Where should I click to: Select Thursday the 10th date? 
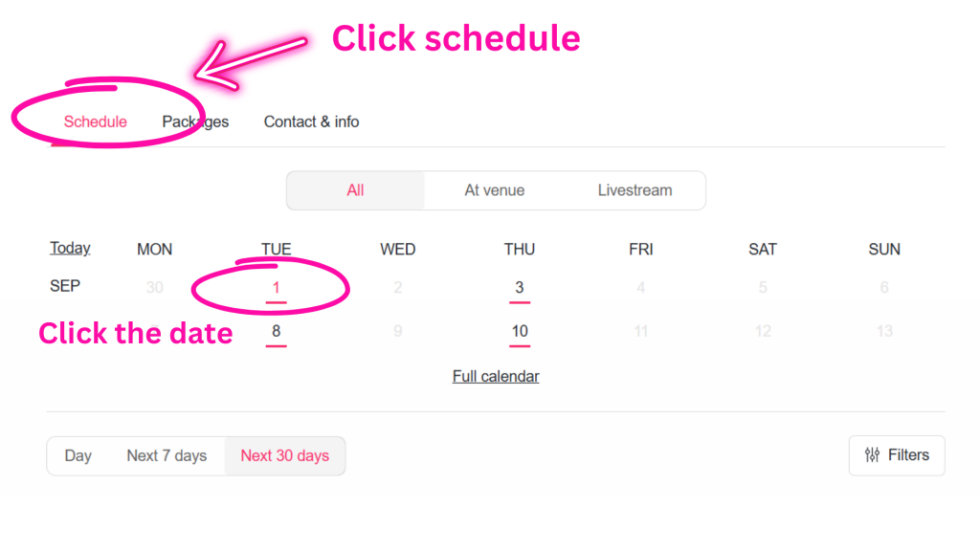(520, 331)
